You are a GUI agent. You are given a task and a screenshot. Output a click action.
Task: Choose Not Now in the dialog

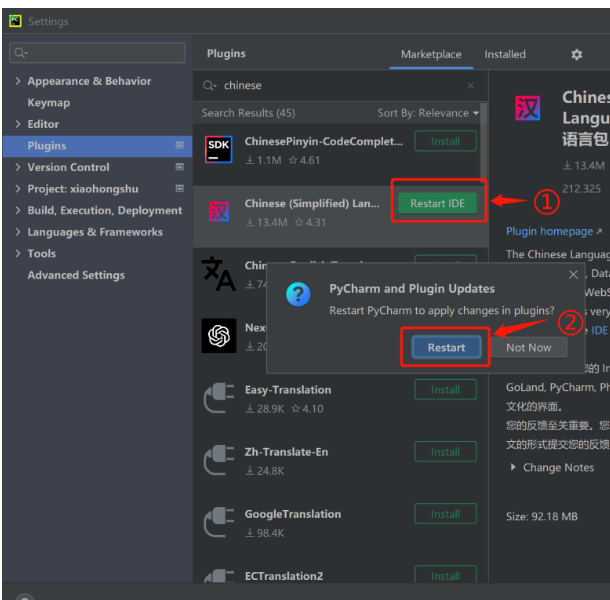pos(529,347)
